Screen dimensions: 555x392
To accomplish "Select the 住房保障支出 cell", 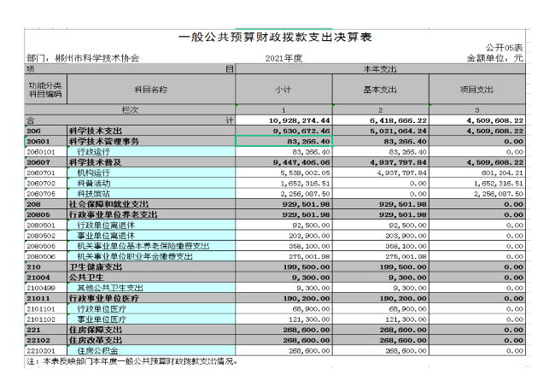I will point(151,330).
